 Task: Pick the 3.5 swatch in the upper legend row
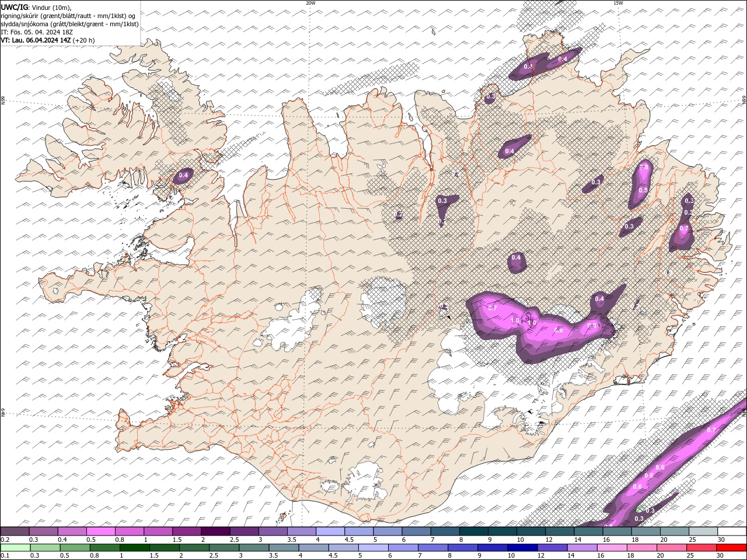[301, 531]
